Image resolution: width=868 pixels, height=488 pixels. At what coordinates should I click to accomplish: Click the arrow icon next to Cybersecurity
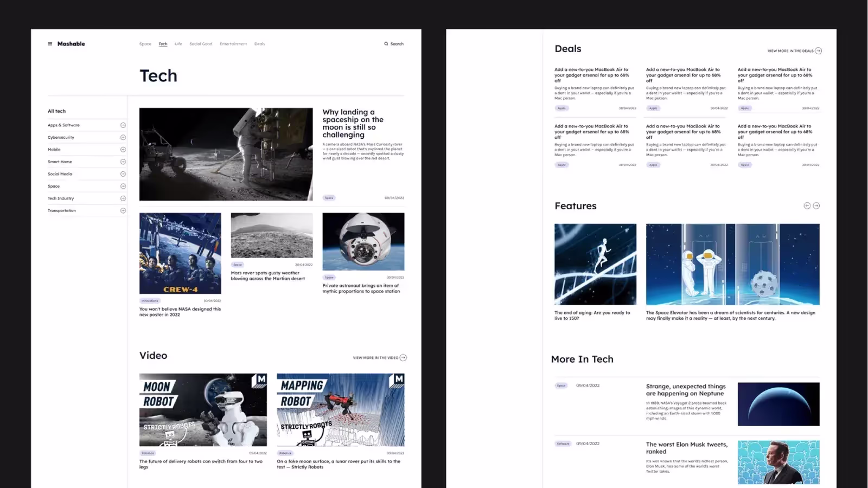coord(123,138)
